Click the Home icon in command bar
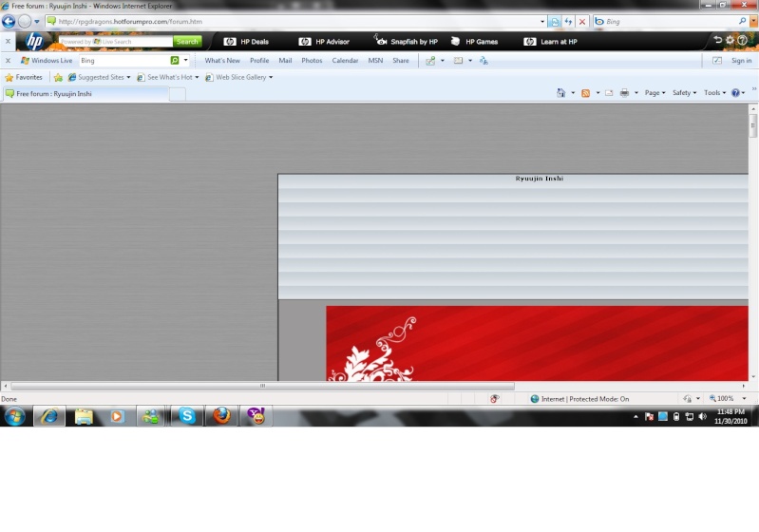Screen dimensions: 759x532 [x=560, y=93]
